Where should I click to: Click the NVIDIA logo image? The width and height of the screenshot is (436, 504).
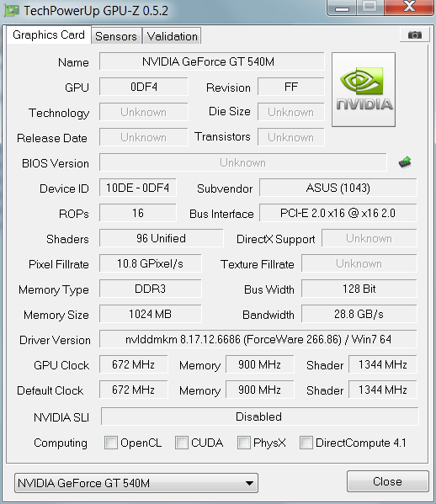pyautogui.click(x=364, y=89)
